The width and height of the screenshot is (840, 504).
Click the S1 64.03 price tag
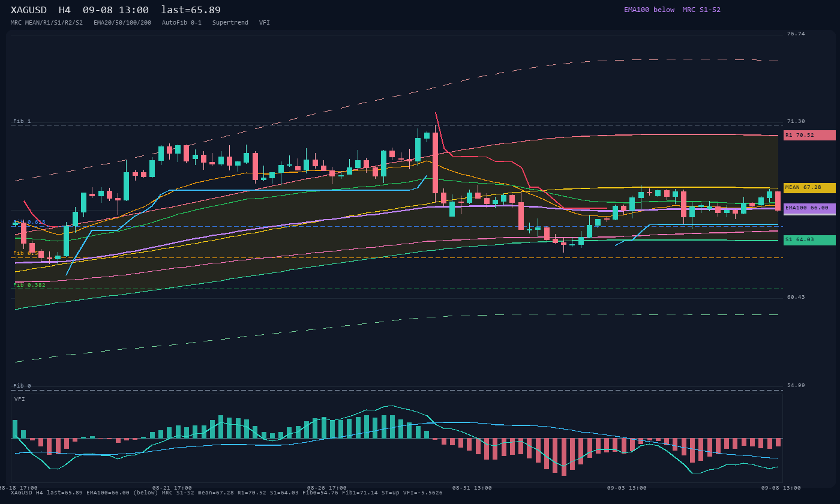pyautogui.click(x=809, y=240)
